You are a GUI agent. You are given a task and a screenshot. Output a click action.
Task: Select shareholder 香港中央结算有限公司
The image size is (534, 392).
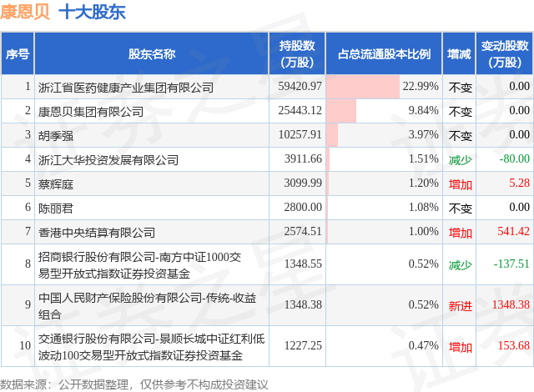pos(97,233)
